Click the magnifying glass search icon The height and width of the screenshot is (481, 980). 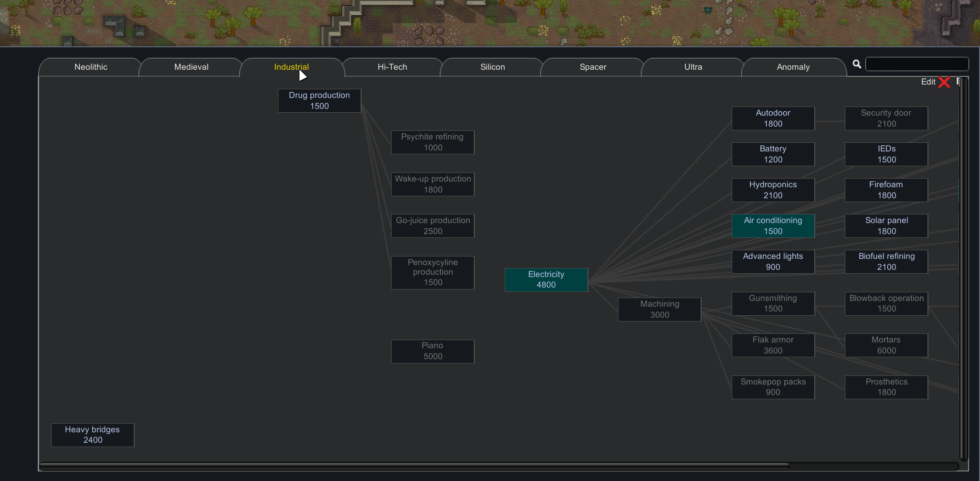click(857, 64)
